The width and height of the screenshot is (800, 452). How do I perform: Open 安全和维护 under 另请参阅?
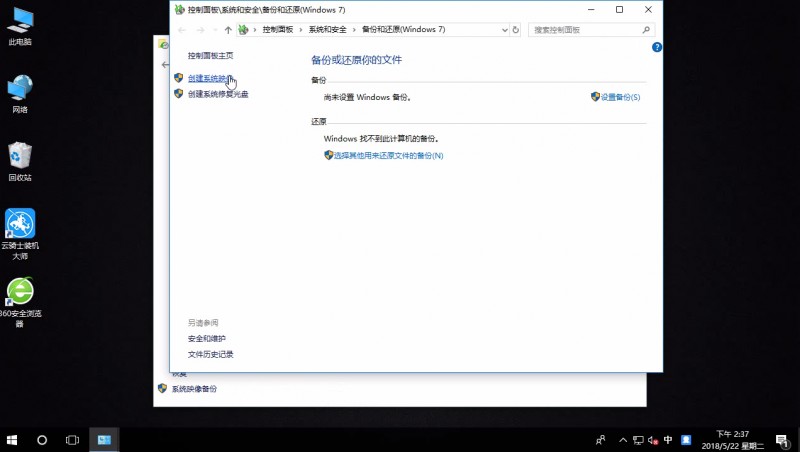click(207, 339)
